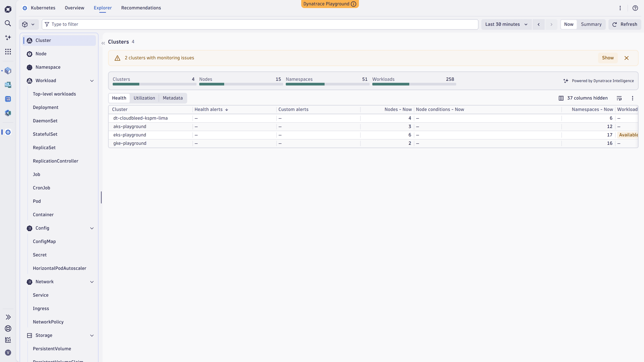Click the Refresh button
Image resolution: width=644 pixels, height=362 pixels.
click(625, 24)
